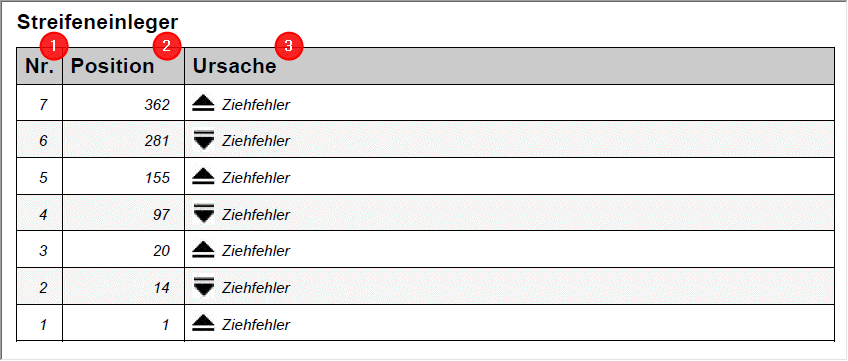The height and width of the screenshot is (361, 848).
Task: Click red callout marker number 2
Action: coord(167,46)
